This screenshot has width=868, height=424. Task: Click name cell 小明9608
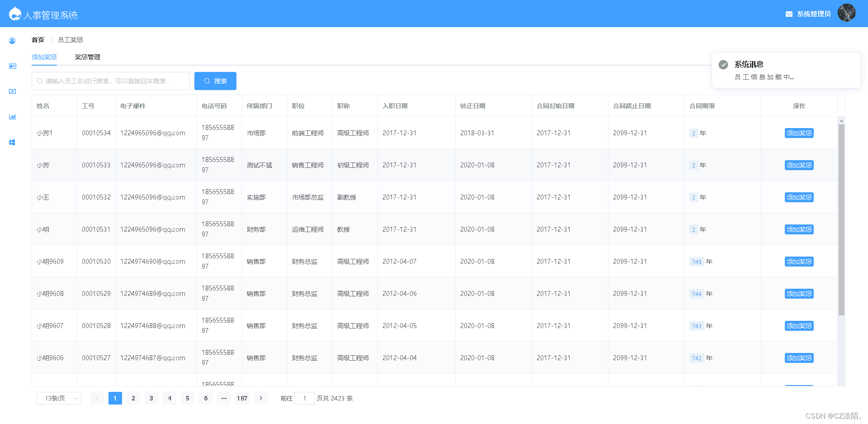[50, 294]
